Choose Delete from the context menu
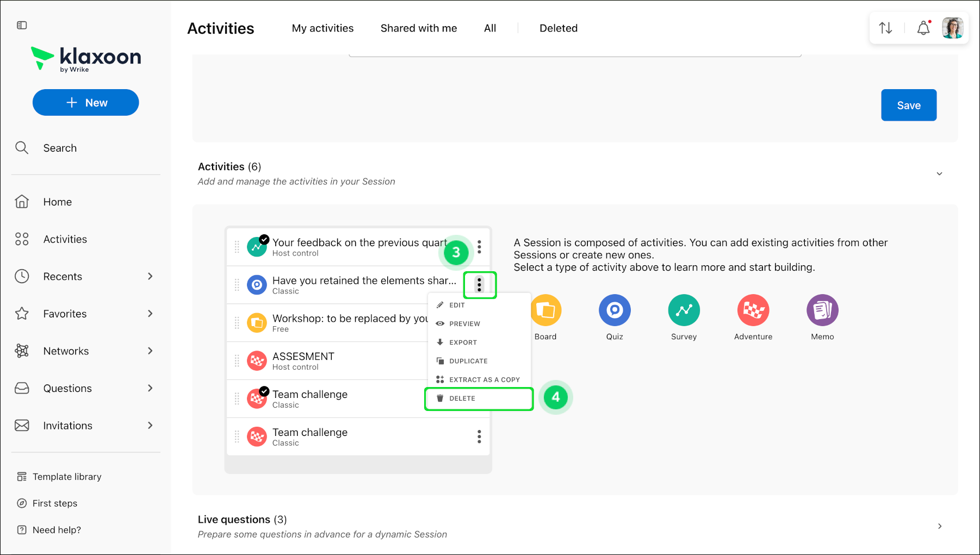This screenshot has width=980, height=555. coord(479,398)
